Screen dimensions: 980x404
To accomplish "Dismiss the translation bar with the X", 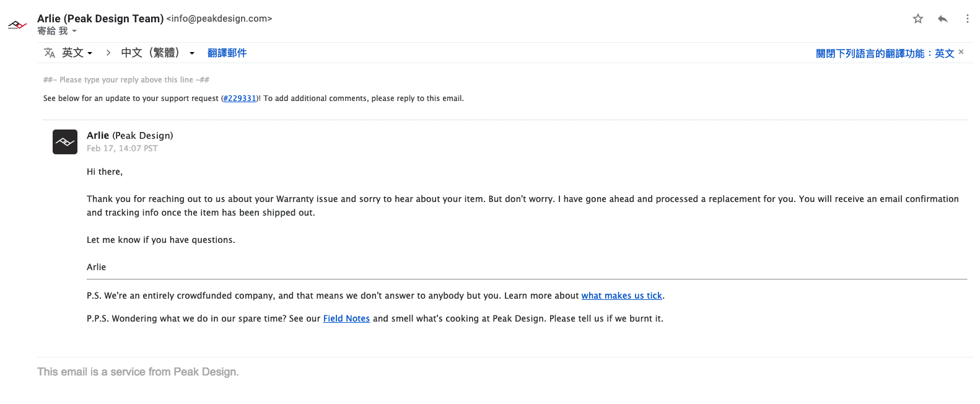I will [x=961, y=52].
